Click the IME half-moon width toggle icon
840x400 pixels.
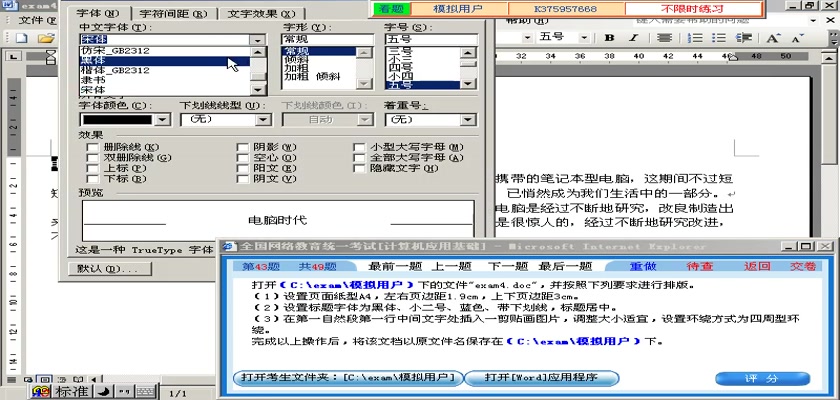point(104,392)
